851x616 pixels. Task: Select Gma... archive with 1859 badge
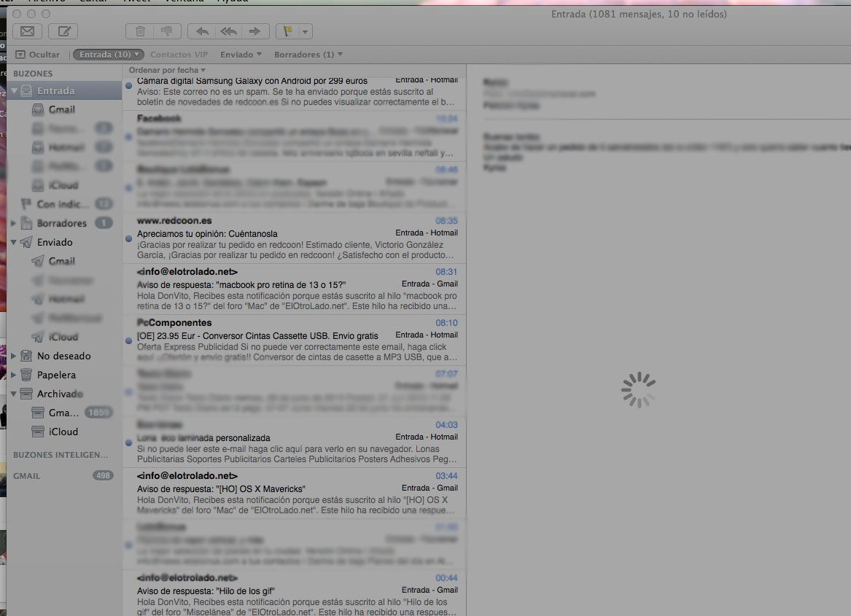(x=64, y=413)
